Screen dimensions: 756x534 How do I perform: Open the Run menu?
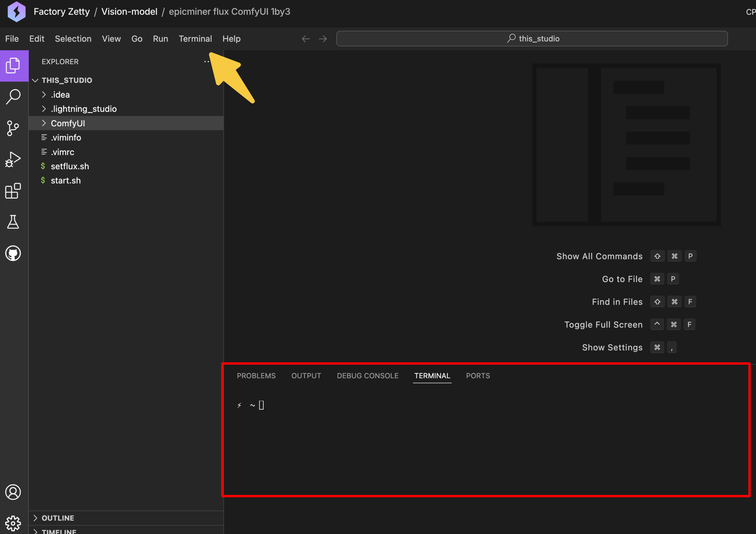[x=160, y=39]
